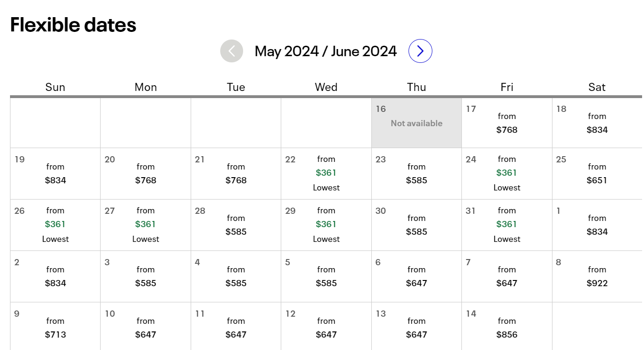Select May 17 fare from $768
The image size is (644, 350).
(x=507, y=123)
